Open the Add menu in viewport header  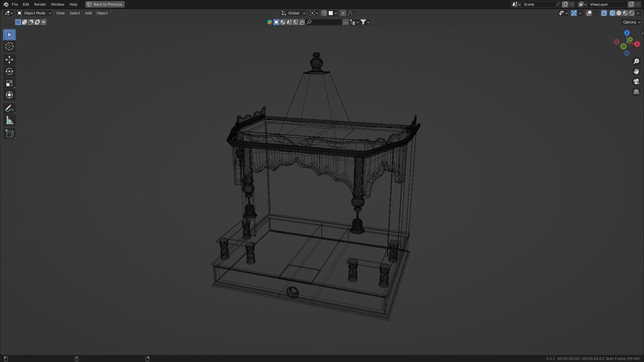(88, 13)
